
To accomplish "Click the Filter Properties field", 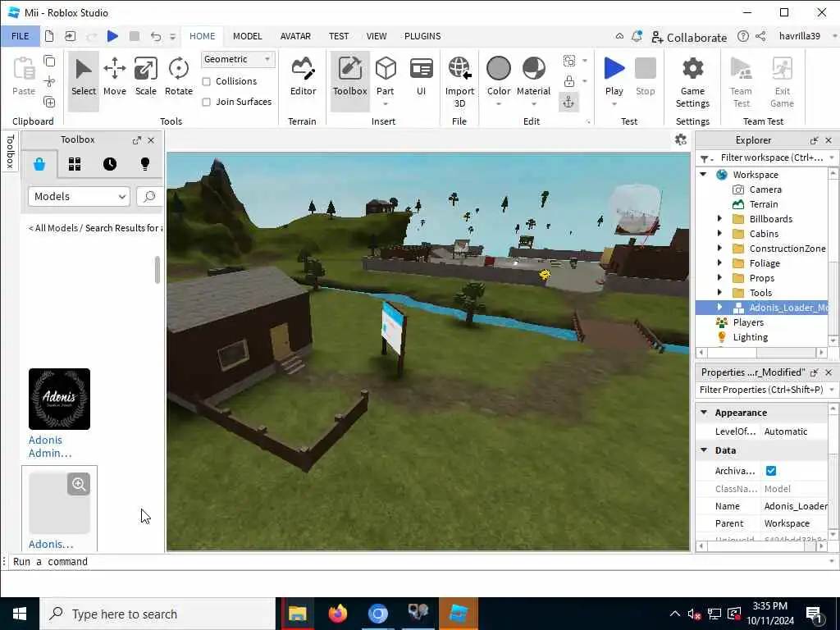I will click(760, 390).
